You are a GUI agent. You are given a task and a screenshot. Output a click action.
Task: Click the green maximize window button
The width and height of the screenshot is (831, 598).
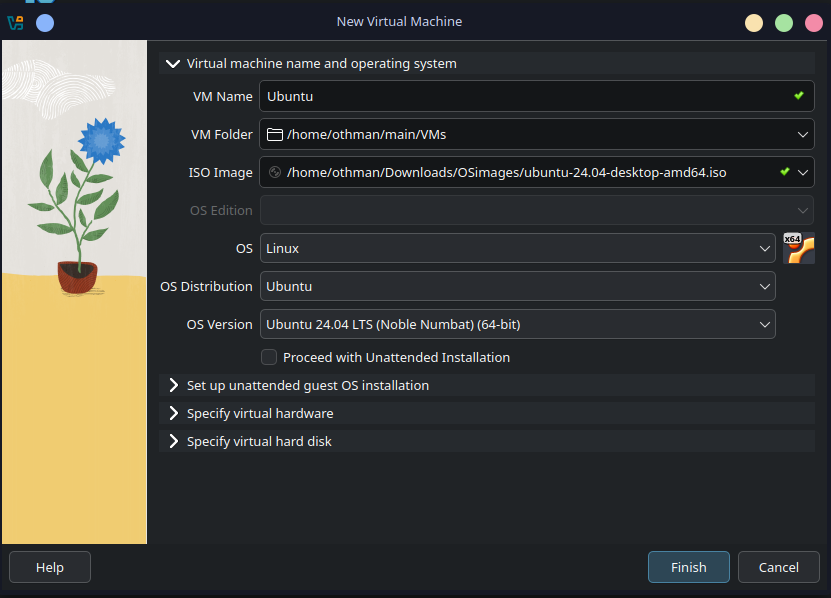(x=784, y=22)
